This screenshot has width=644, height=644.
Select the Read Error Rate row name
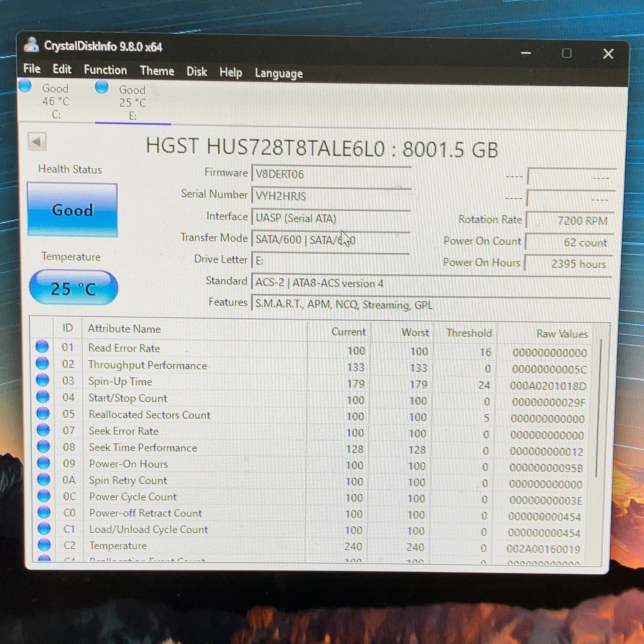pos(124,348)
